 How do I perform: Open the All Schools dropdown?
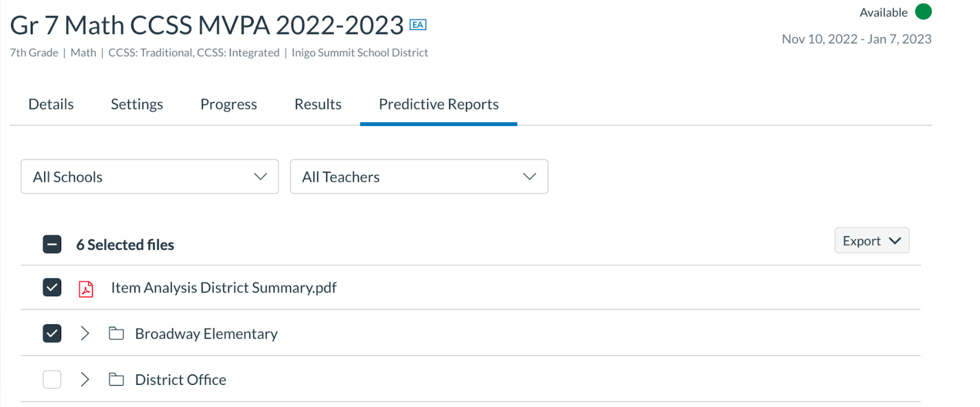tap(149, 177)
